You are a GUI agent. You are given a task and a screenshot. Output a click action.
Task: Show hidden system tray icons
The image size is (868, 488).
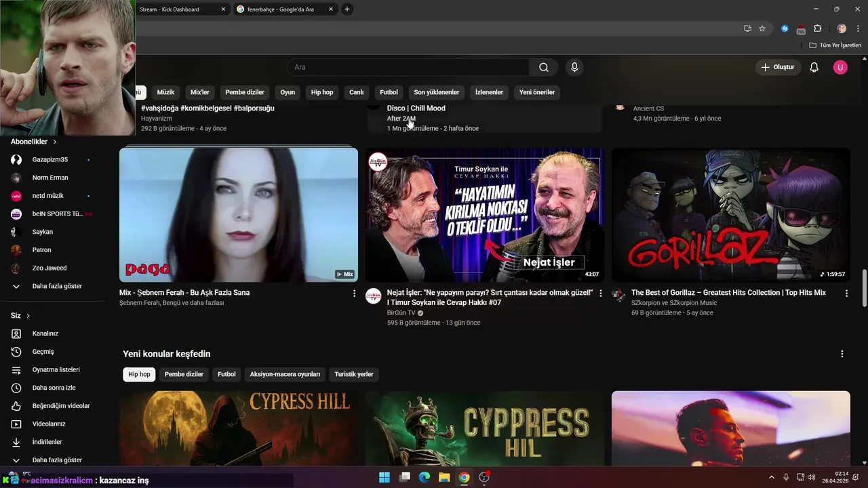point(771,478)
